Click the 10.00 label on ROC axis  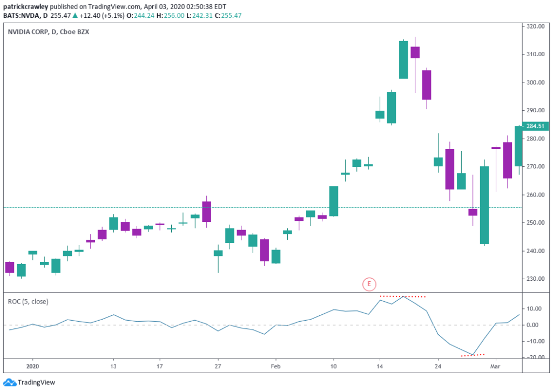(x=534, y=309)
